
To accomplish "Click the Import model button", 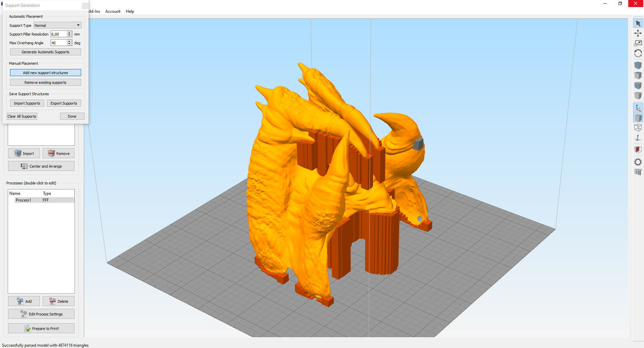I will pos(24,153).
